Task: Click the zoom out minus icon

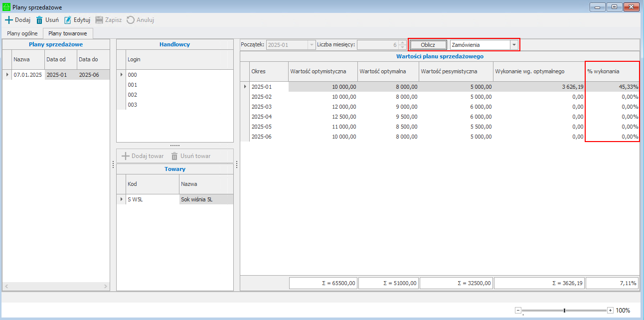Action: click(x=518, y=310)
